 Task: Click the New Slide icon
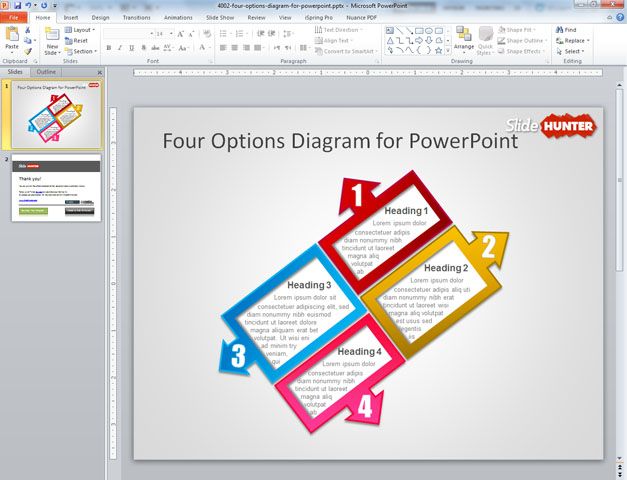point(52,34)
